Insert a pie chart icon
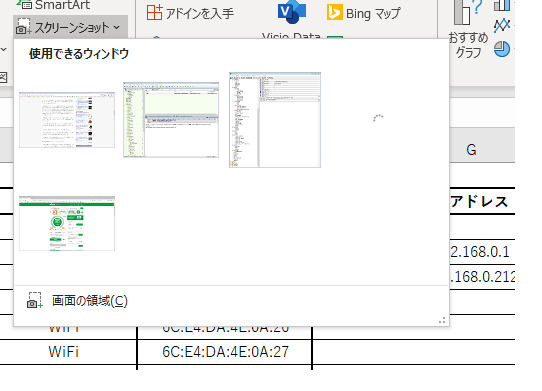This screenshot has height=391, width=542. pos(502,49)
